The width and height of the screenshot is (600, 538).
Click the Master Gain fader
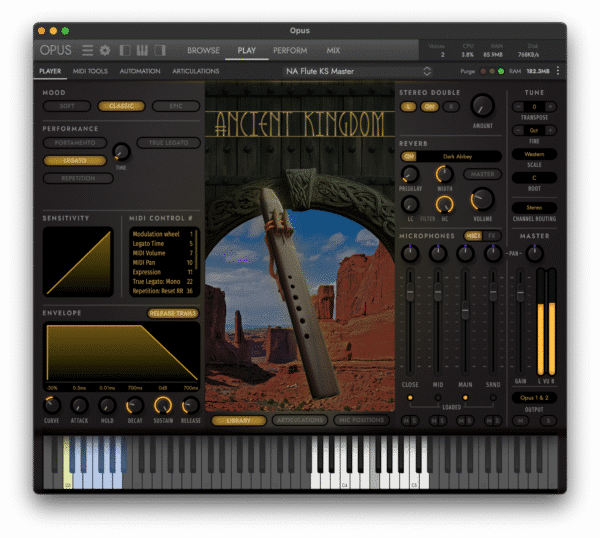tap(520, 293)
